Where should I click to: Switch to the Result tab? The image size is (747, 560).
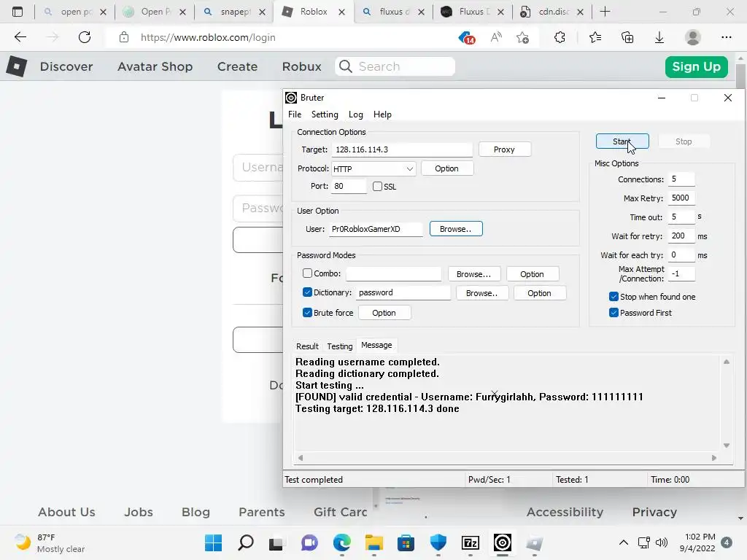pyautogui.click(x=307, y=346)
